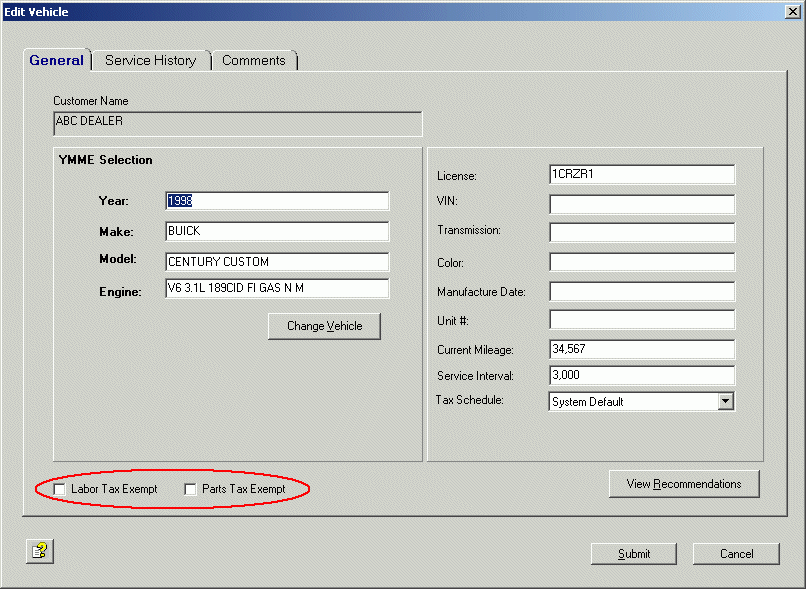Click the Color input field
Screen dimensions: 806x589
click(x=641, y=262)
